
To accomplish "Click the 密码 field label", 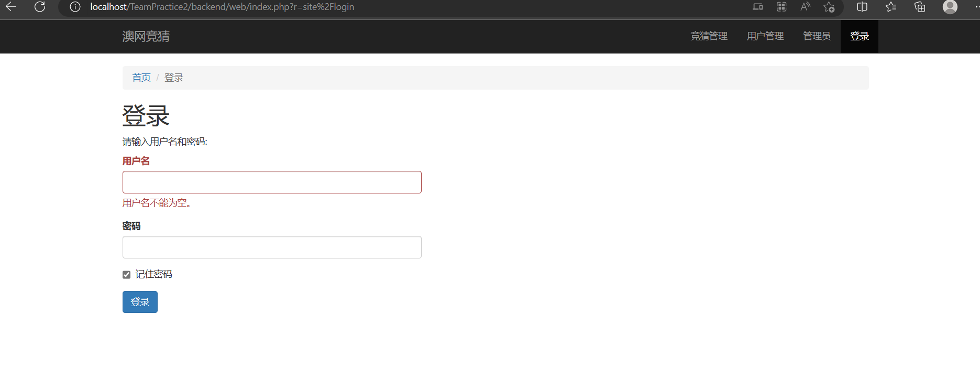I will [x=131, y=226].
